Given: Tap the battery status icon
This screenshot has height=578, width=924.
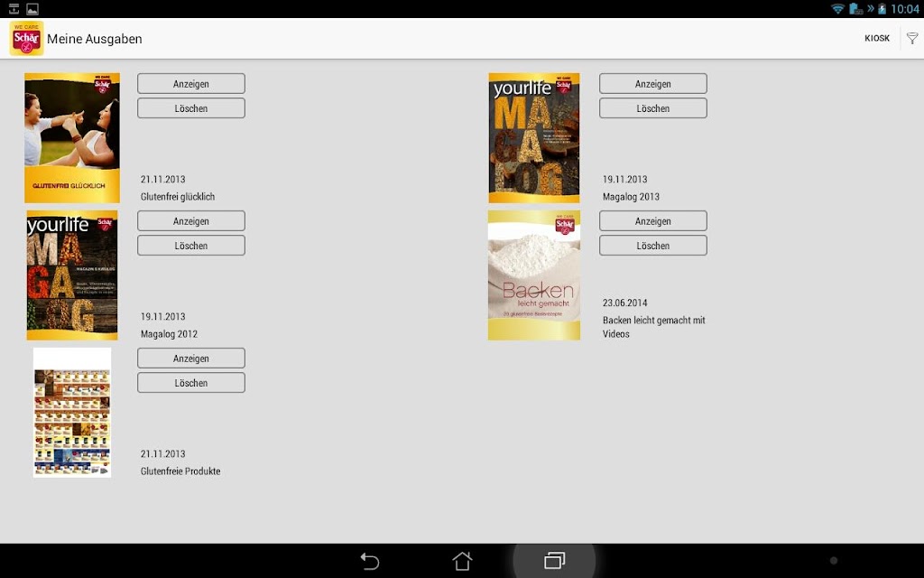Looking at the screenshot, I should point(882,9).
